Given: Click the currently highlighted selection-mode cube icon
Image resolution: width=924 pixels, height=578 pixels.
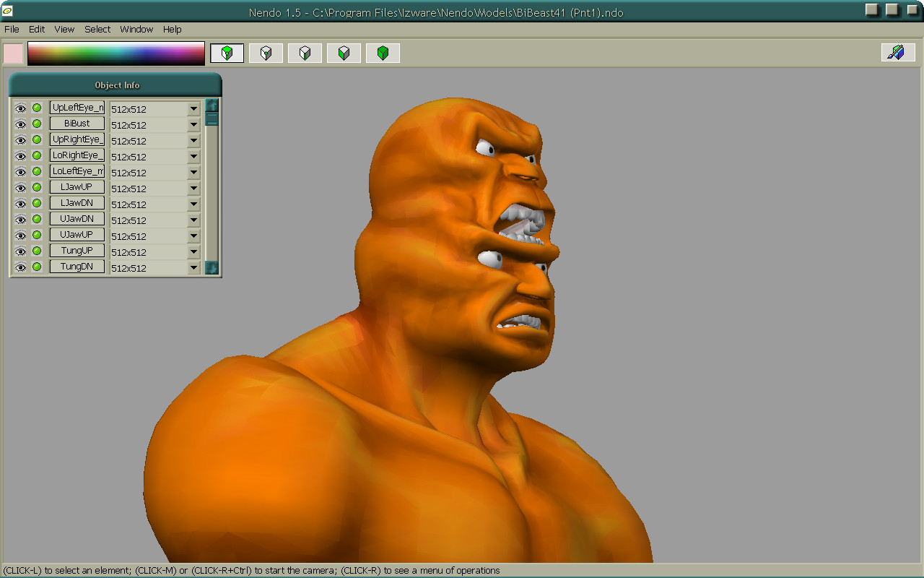Looking at the screenshot, I should 227,53.
